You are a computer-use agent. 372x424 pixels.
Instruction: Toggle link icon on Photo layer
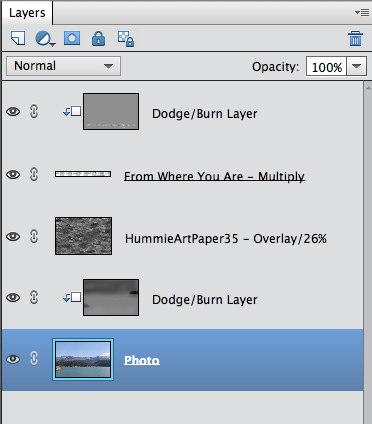pyautogui.click(x=34, y=359)
